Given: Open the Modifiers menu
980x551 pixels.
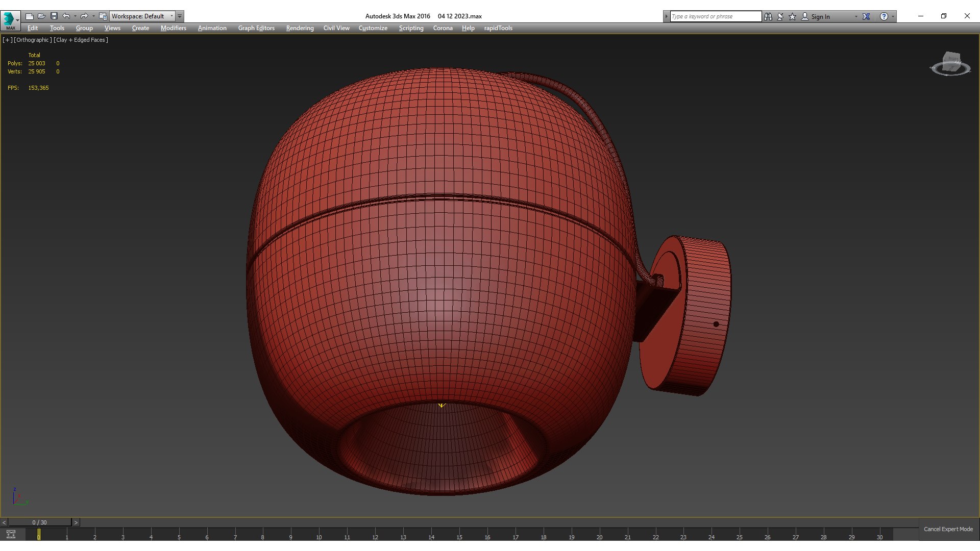Looking at the screenshot, I should (174, 28).
